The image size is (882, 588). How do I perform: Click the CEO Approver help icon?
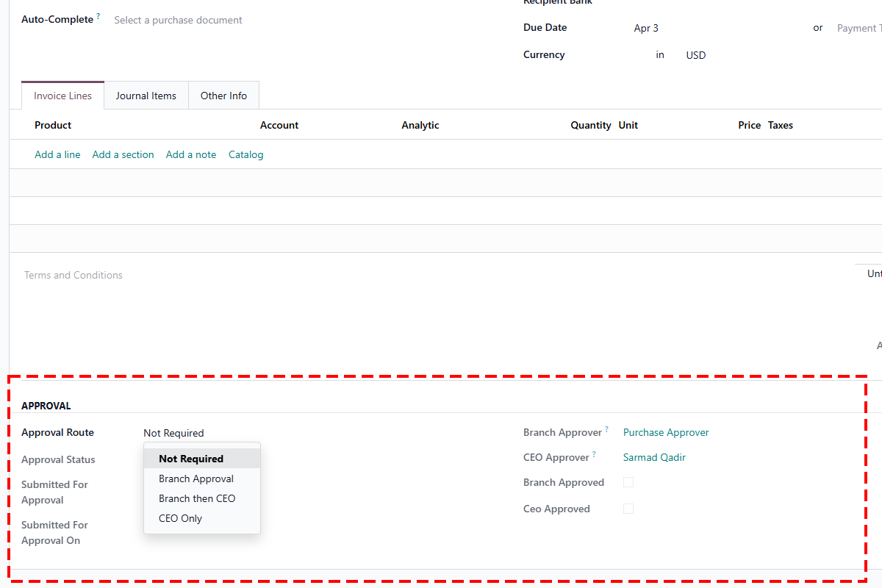pos(593,453)
